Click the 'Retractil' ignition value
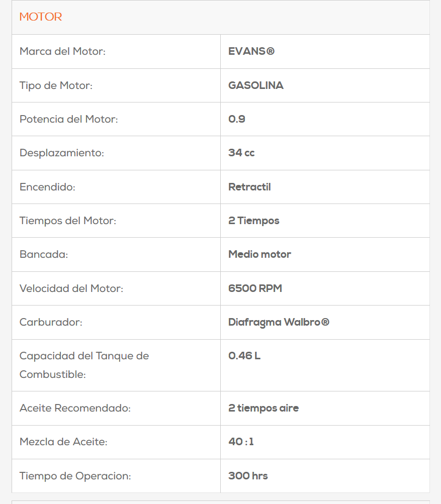Image resolution: width=441 pixels, height=504 pixels. 249,187
